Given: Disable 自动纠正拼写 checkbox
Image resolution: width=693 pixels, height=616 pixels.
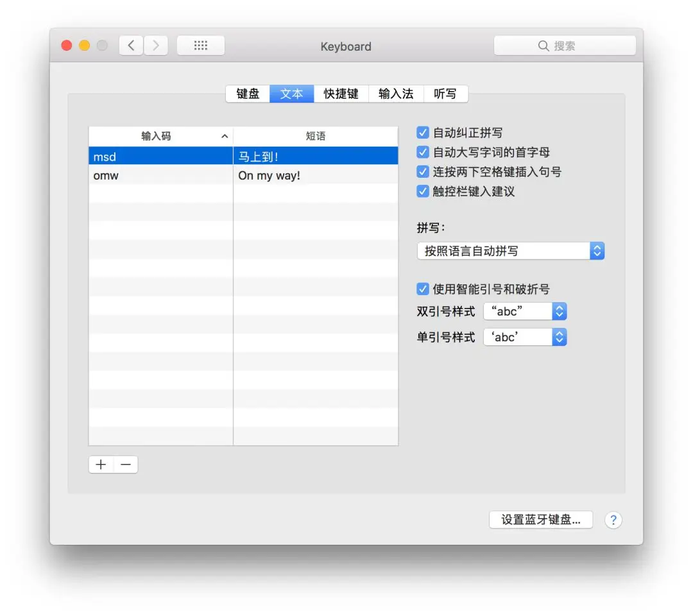Looking at the screenshot, I should point(422,133).
